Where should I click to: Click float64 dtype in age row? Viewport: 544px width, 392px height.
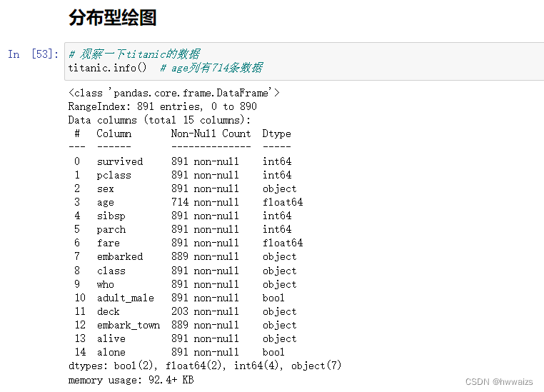(283, 202)
